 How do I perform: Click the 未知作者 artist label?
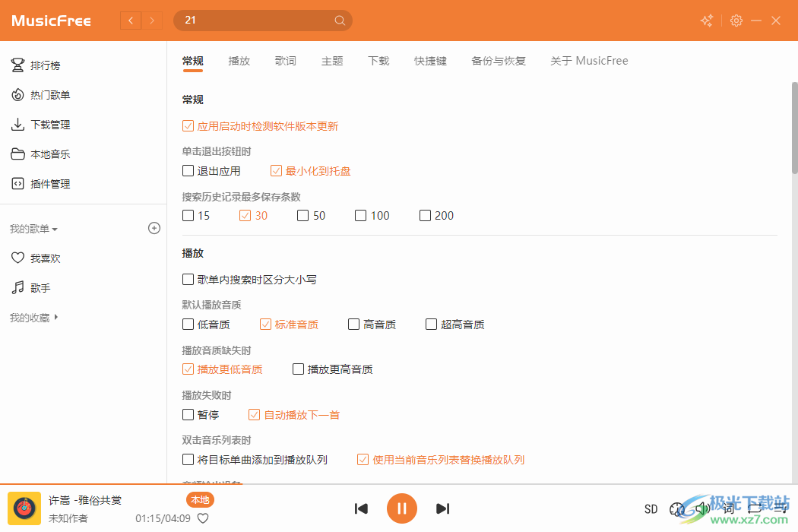coord(68,518)
